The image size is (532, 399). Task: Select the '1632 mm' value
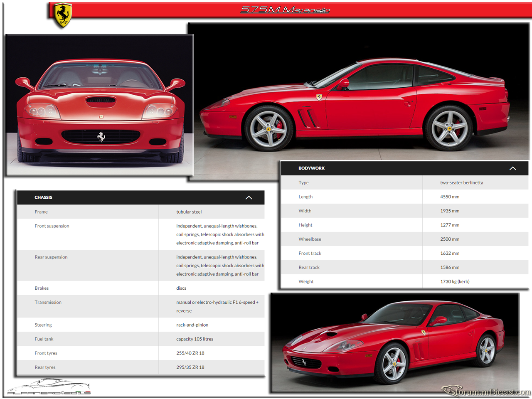[450, 254]
